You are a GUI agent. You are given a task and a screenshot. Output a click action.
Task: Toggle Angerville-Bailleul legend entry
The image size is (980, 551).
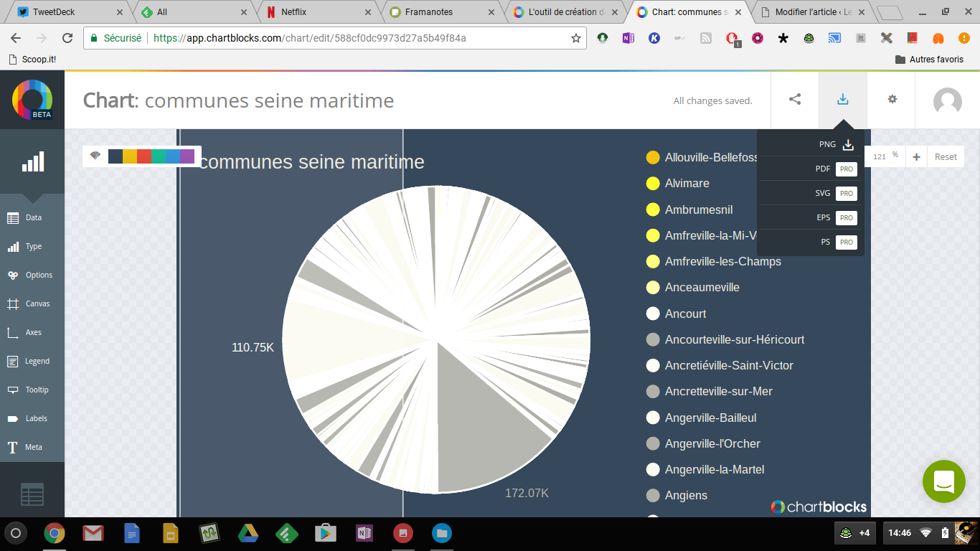tap(702, 418)
